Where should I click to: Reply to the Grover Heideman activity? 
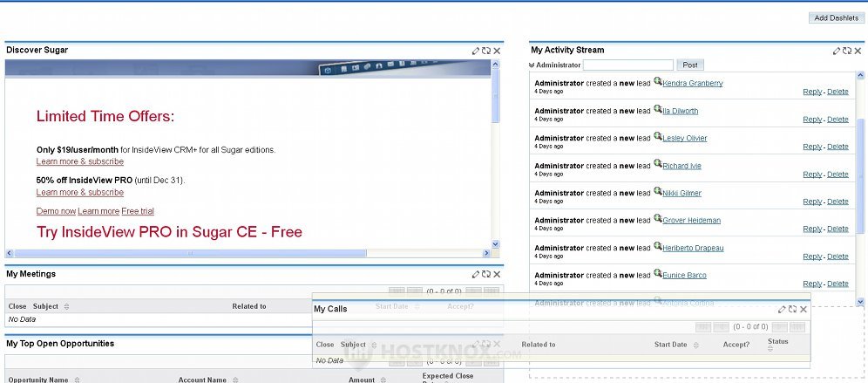pos(812,229)
